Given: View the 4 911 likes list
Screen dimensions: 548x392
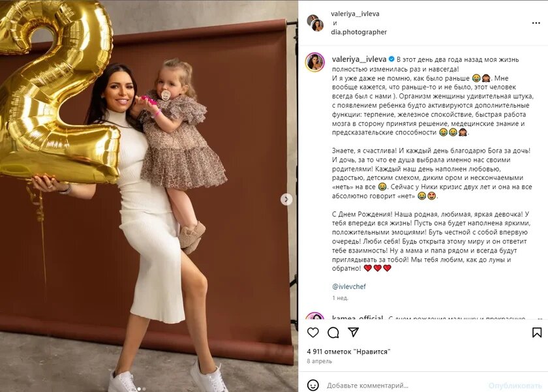Looking at the screenshot, I should click(x=348, y=352).
